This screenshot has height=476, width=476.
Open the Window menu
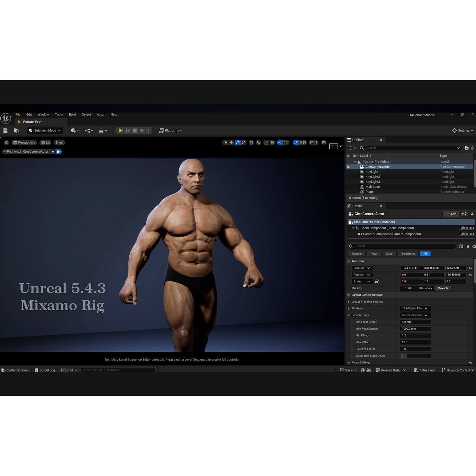[43, 115]
